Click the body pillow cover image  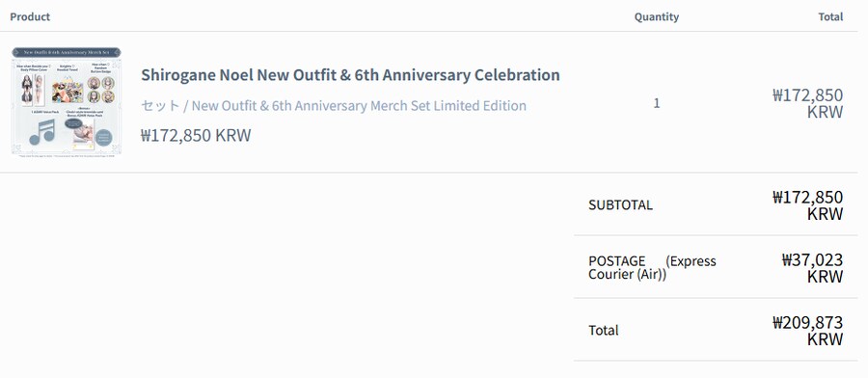pos(33,90)
